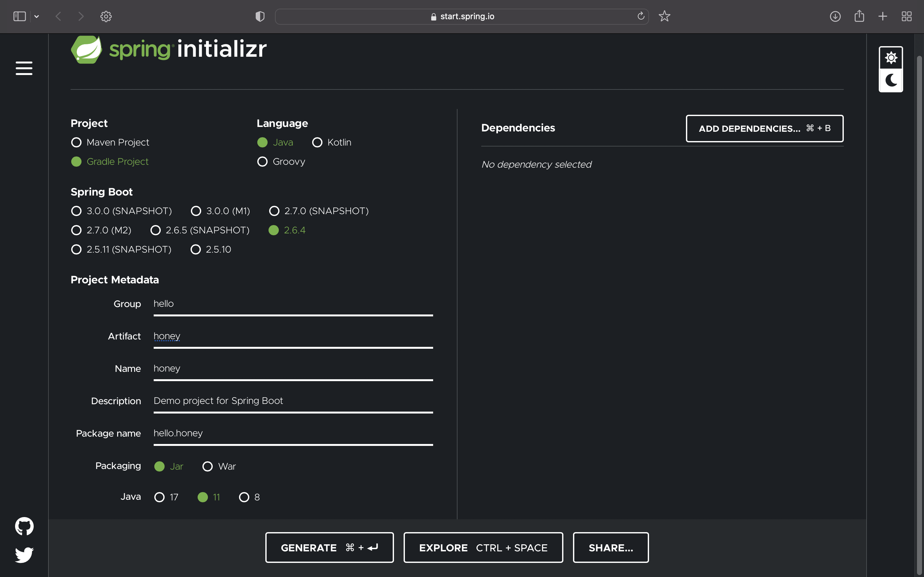Switch to light theme sun icon
This screenshot has height=577, width=924.
[x=891, y=58]
